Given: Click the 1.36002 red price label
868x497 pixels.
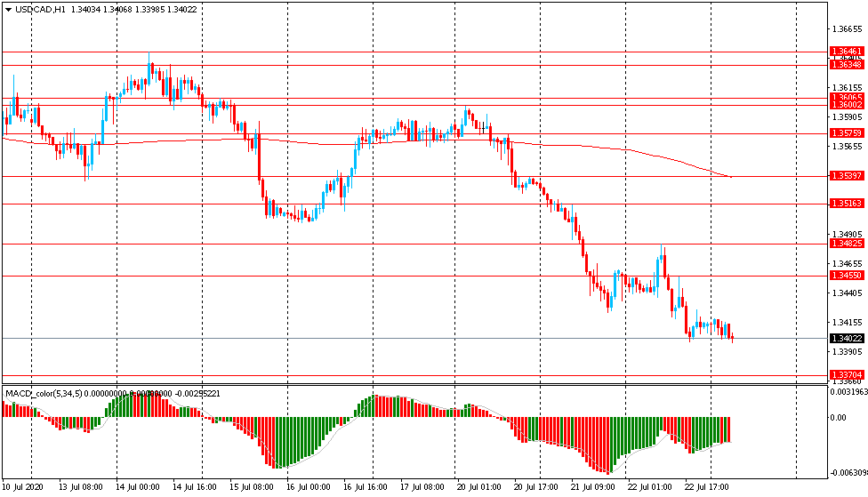Looking at the screenshot, I should tap(846, 105).
